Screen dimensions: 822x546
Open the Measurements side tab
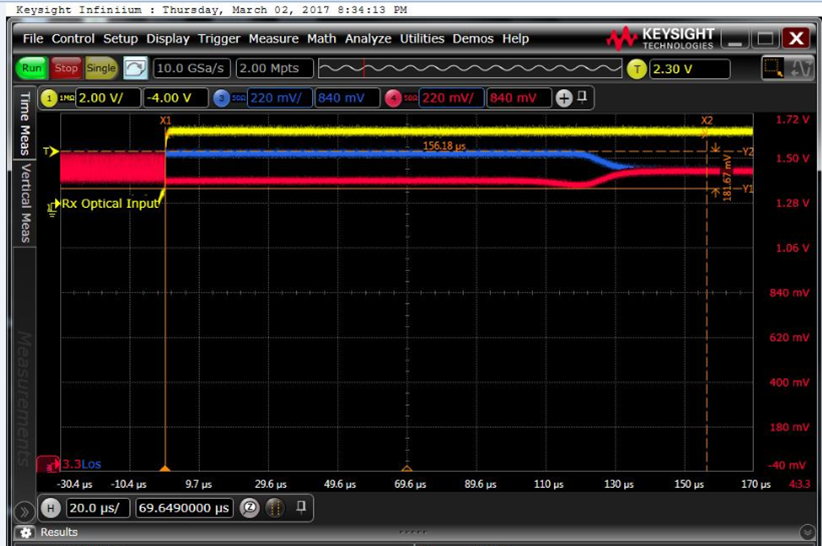pos(25,399)
